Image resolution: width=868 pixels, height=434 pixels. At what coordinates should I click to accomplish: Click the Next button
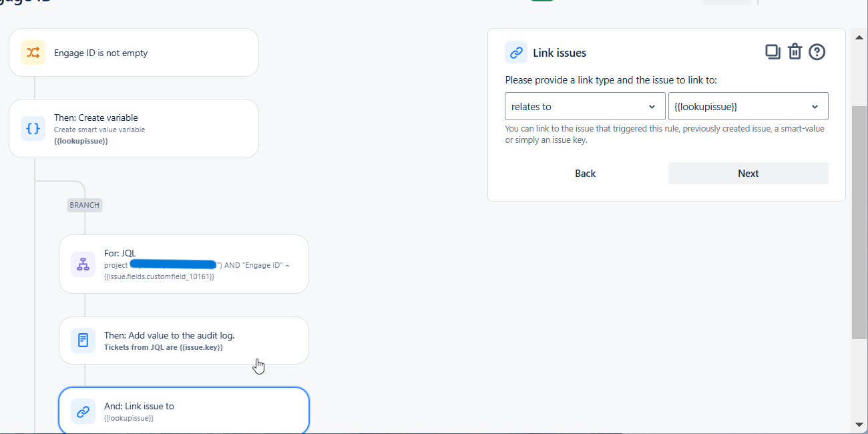[748, 173]
